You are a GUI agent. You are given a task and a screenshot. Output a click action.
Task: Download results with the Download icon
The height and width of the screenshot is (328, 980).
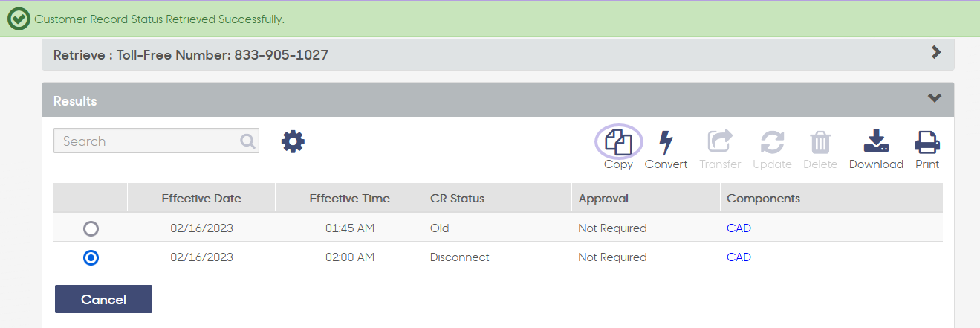pos(876,141)
